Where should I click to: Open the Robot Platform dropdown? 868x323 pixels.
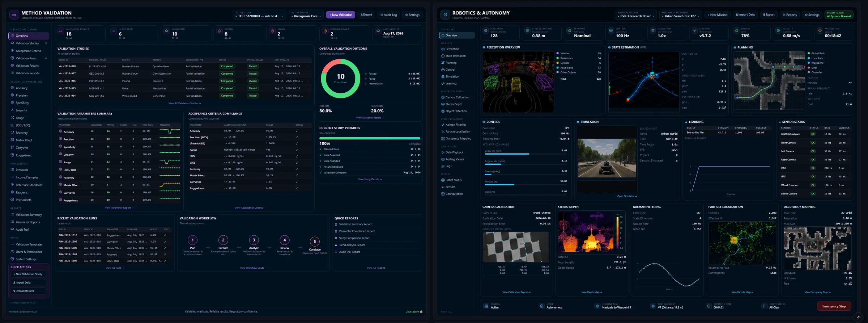point(636,15)
